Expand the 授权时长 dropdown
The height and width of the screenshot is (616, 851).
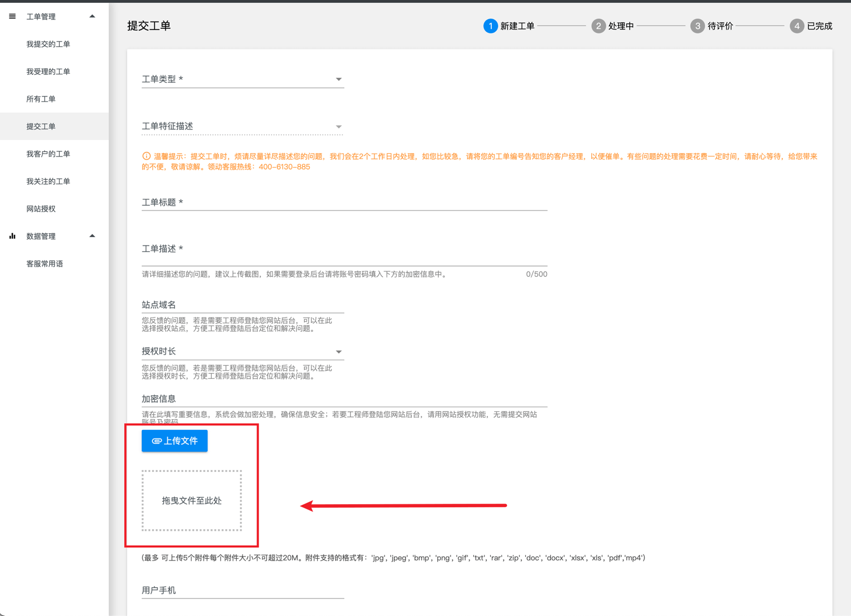coord(242,352)
